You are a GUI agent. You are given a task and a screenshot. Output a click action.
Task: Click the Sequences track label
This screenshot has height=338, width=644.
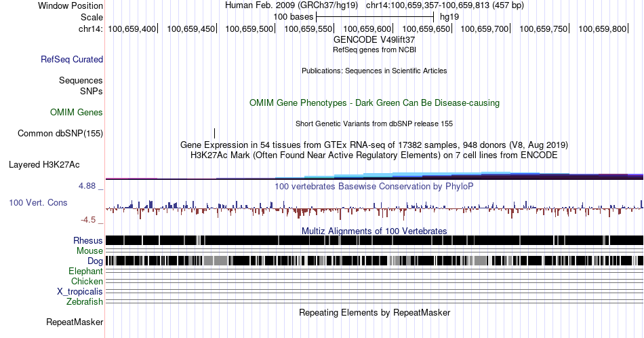[81, 80]
